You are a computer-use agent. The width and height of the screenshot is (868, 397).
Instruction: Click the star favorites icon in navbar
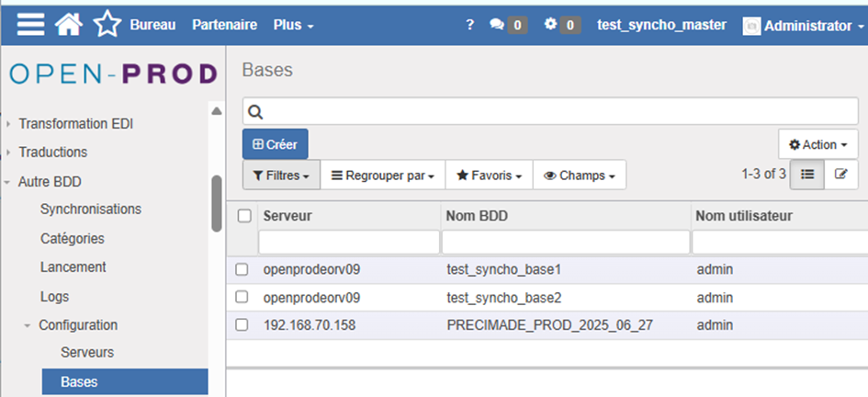point(107,25)
